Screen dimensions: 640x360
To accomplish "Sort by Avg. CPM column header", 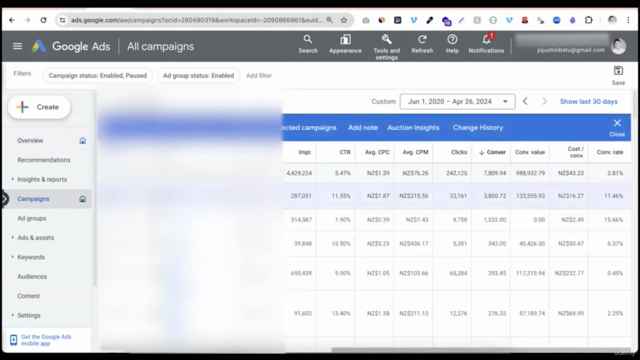I will coord(416,152).
